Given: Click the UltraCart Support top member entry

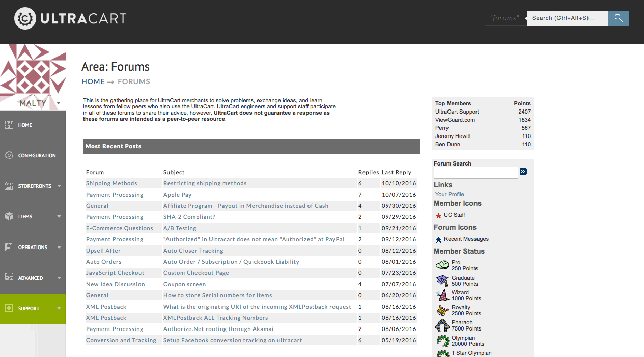Looking at the screenshot, I should (457, 112).
